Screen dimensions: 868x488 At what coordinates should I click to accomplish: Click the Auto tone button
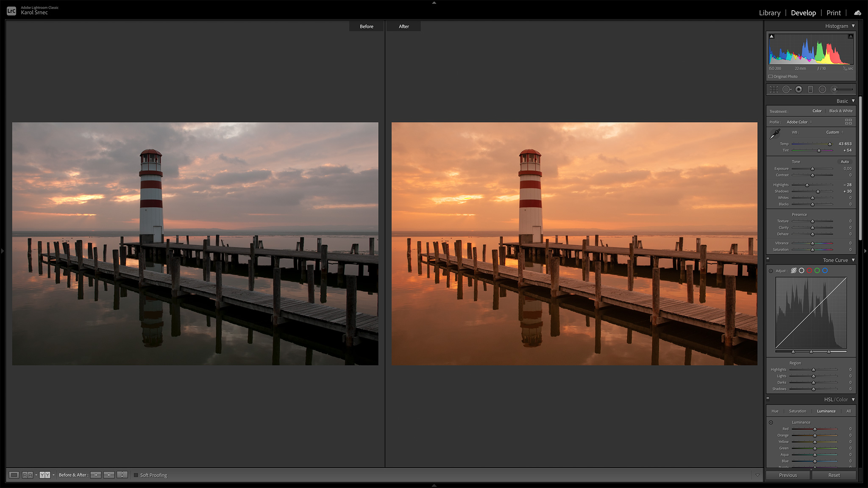845,162
